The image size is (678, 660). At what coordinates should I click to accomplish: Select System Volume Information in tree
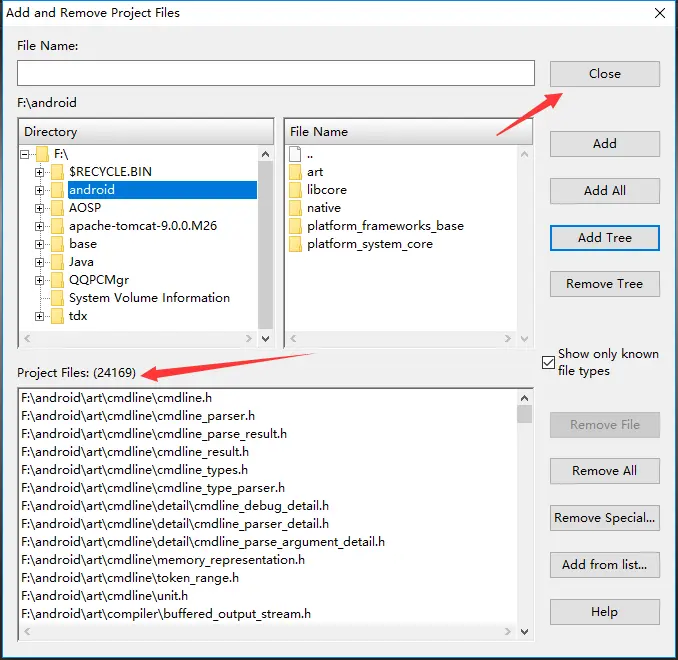click(x=149, y=298)
